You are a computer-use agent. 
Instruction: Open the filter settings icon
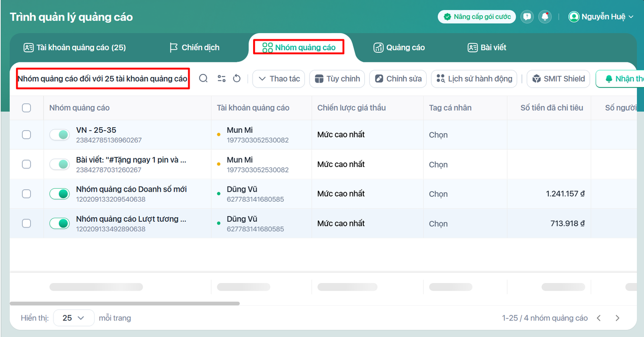(221, 78)
